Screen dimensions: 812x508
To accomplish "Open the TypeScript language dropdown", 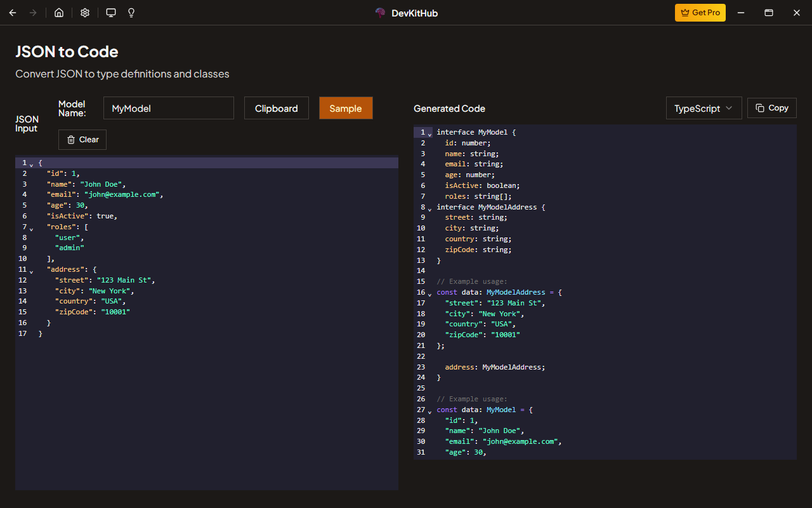I will pos(704,108).
